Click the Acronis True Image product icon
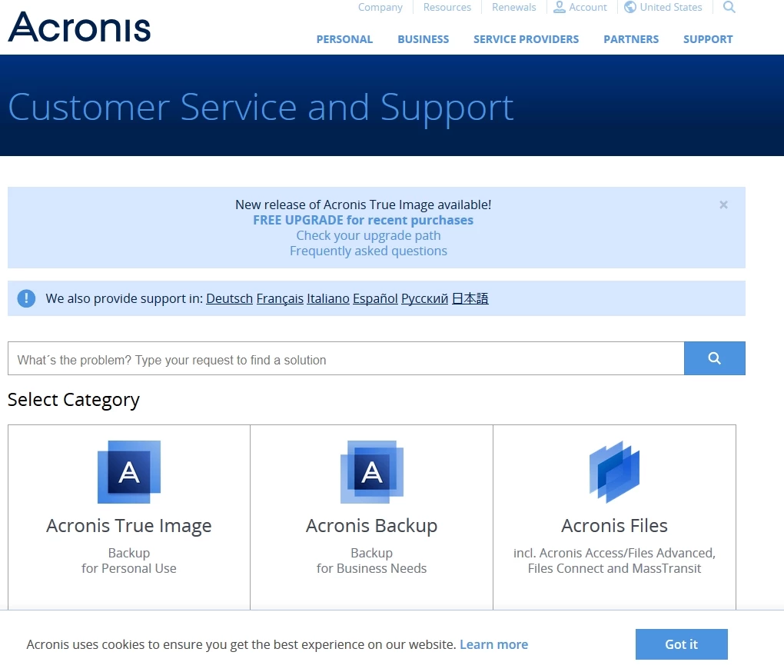This screenshot has height=672, width=784. click(129, 471)
